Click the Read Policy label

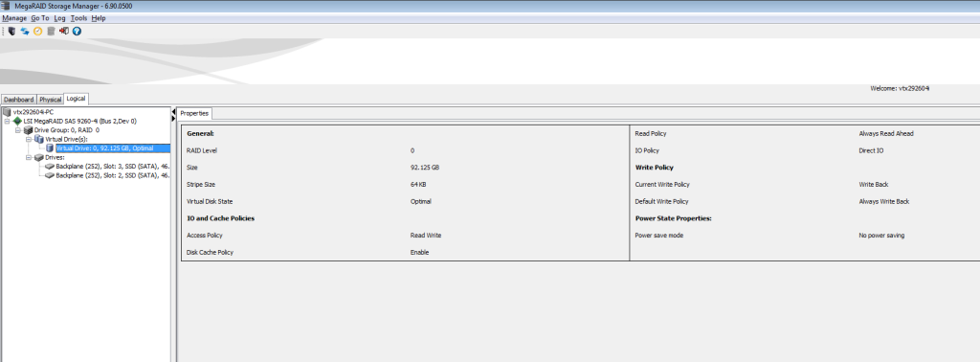pos(651,134)
